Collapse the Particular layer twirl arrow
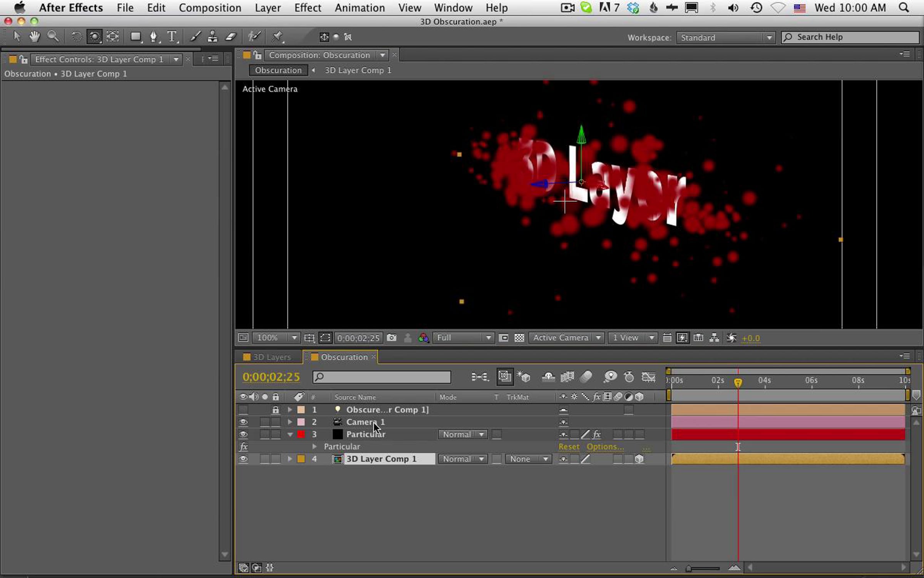This screenshot has height=578, width=924. pos(290,434)
